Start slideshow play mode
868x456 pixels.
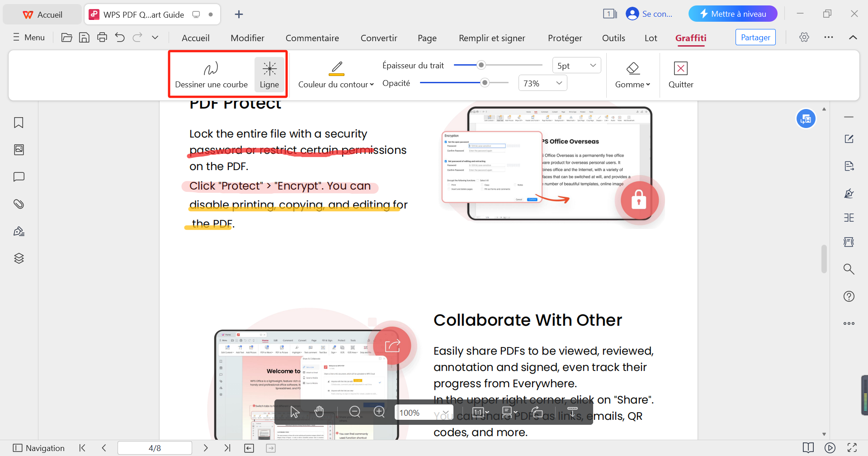click(x=830, y=448)
